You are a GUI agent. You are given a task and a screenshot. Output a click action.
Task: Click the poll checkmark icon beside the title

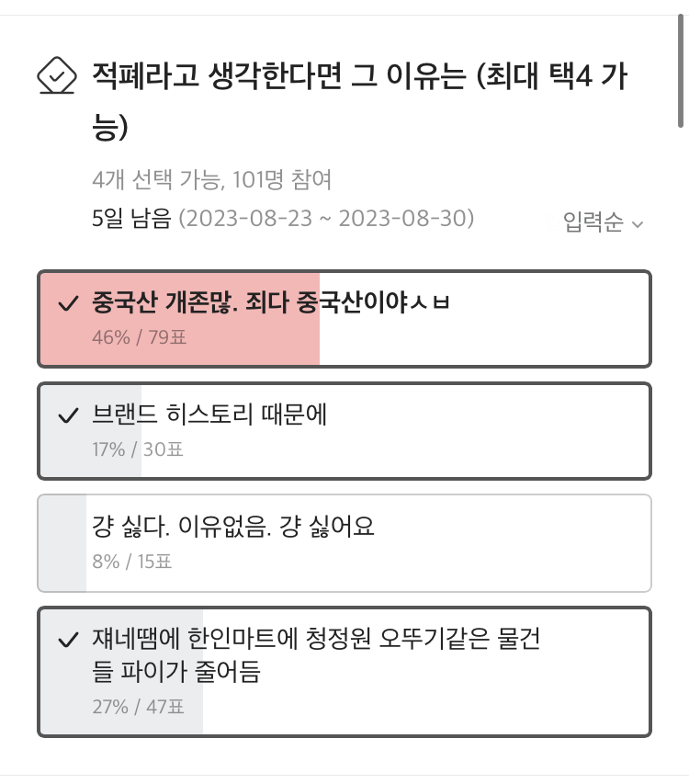coord(56,75)
